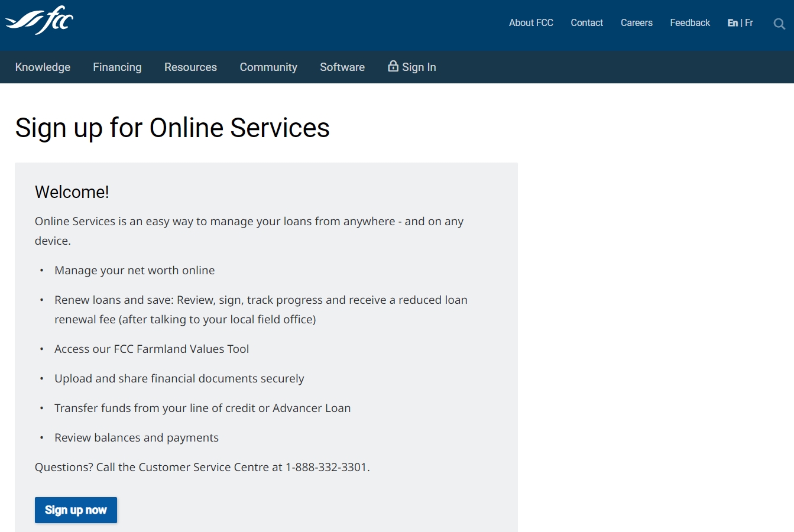
Task: Click the FCC logo
Action: click(39, 22)
